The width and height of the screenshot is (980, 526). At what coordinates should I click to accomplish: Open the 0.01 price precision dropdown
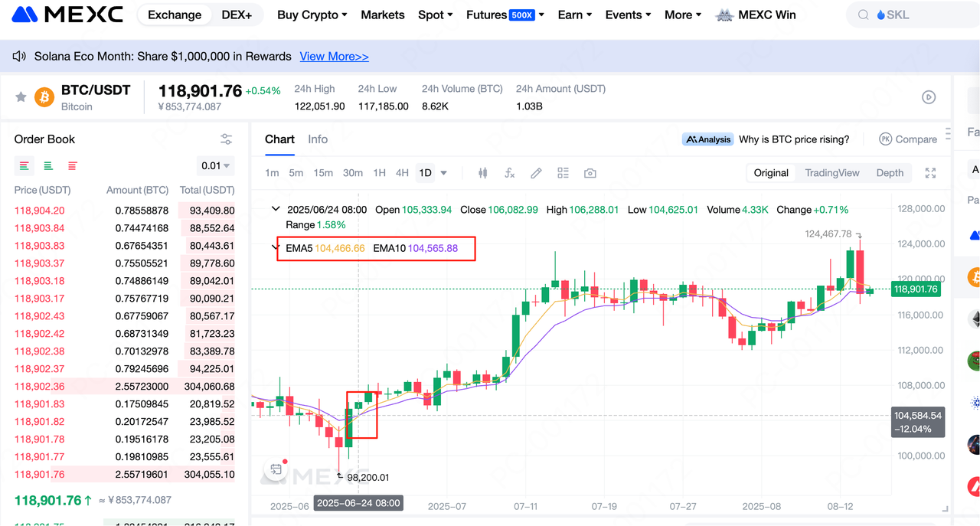point(216,165)
